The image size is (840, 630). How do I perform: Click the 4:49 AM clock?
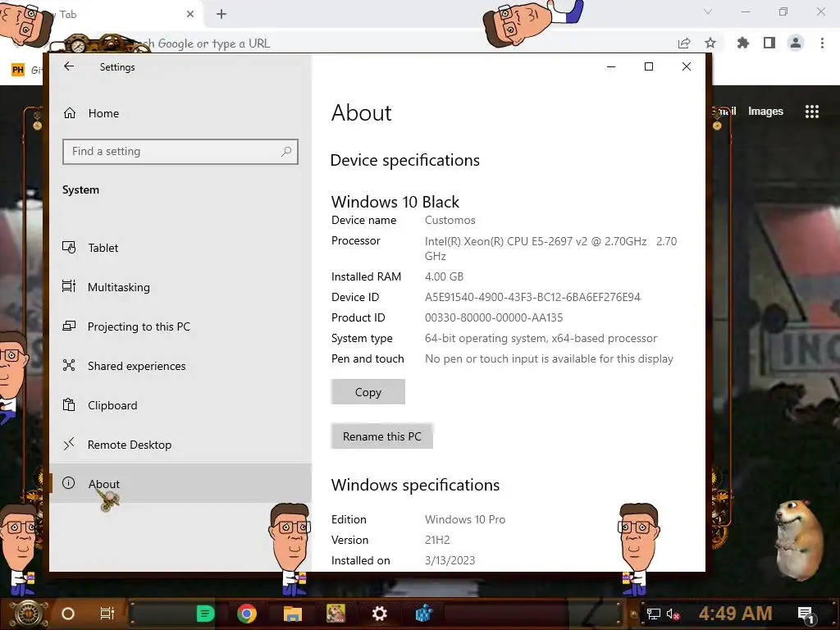coord(736,614)
